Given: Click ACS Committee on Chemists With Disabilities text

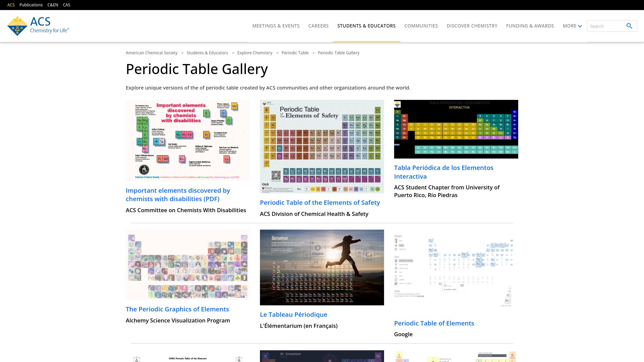Looking at the screenshot, I should pos(186,210).
